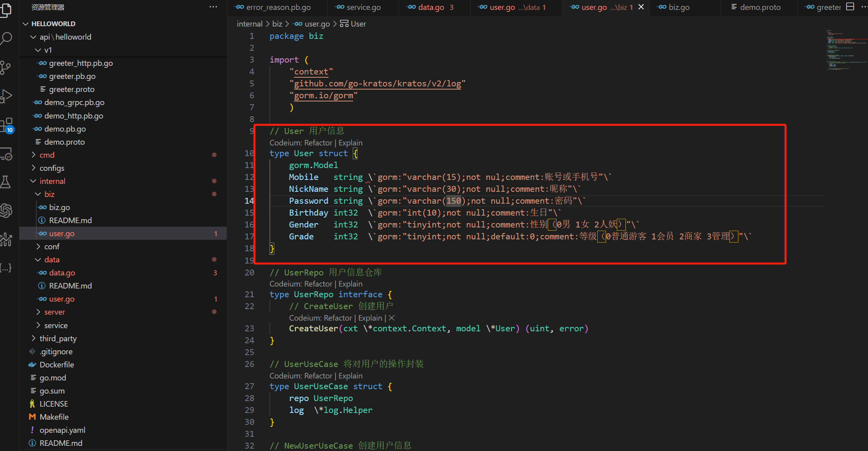
Task: Click 'biz' breadcrumb segment
Action: [277, 24]
